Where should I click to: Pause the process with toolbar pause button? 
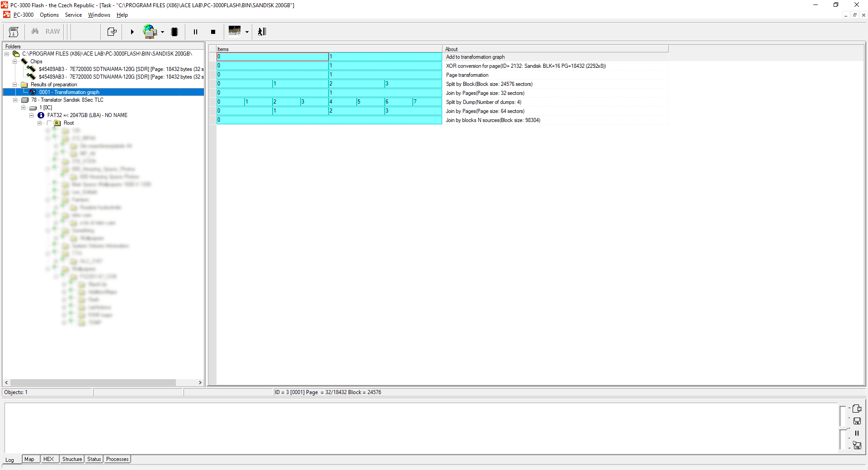pyautogui.click(x=195, y=32)
